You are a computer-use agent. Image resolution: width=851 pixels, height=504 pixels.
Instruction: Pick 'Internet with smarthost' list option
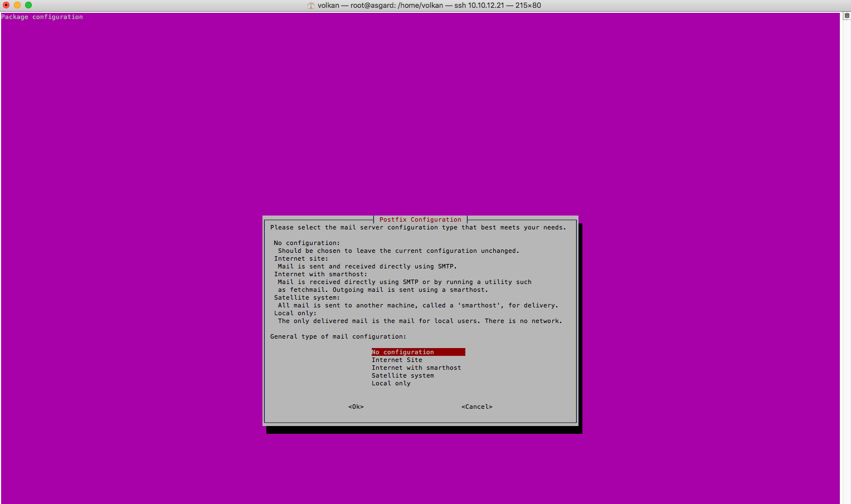416,368
